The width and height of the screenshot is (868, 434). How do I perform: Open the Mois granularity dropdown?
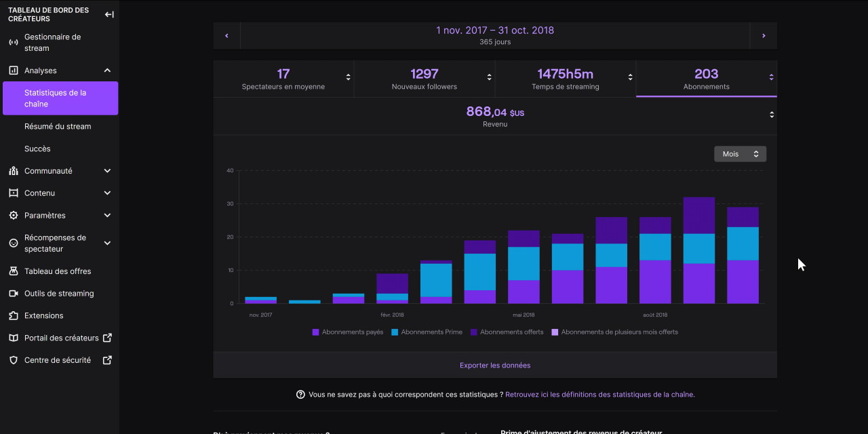click(740, 154)
